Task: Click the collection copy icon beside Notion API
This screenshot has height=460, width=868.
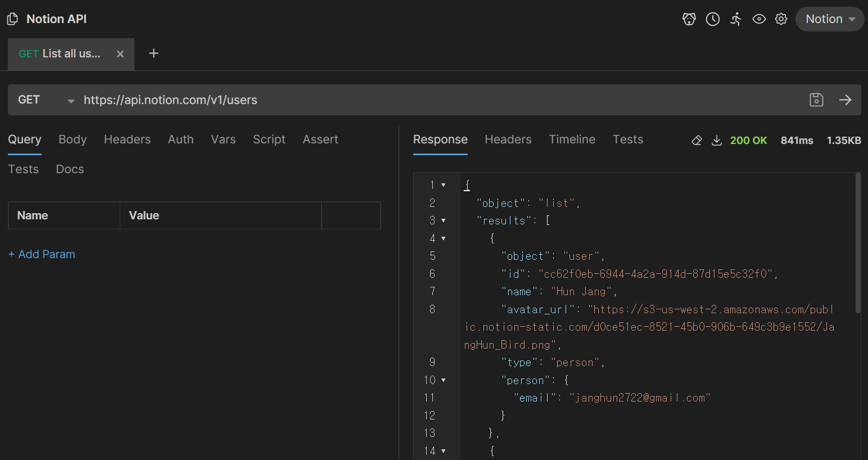Action: [x=12, y=19]
